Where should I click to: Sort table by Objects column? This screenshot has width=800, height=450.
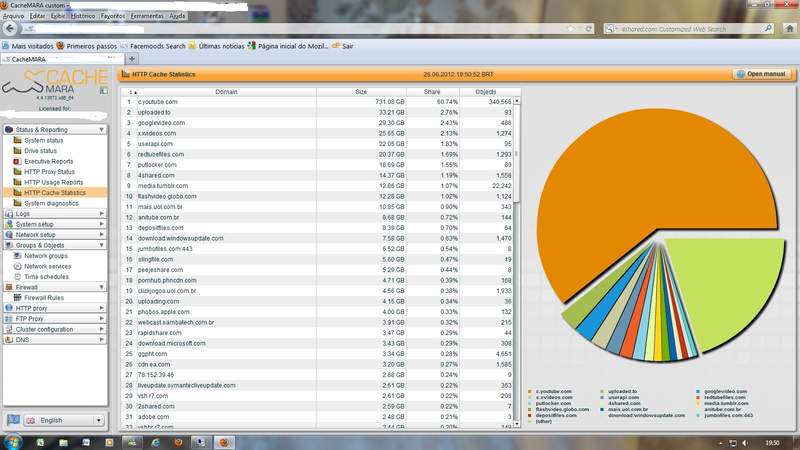click(x=486, y=92)
